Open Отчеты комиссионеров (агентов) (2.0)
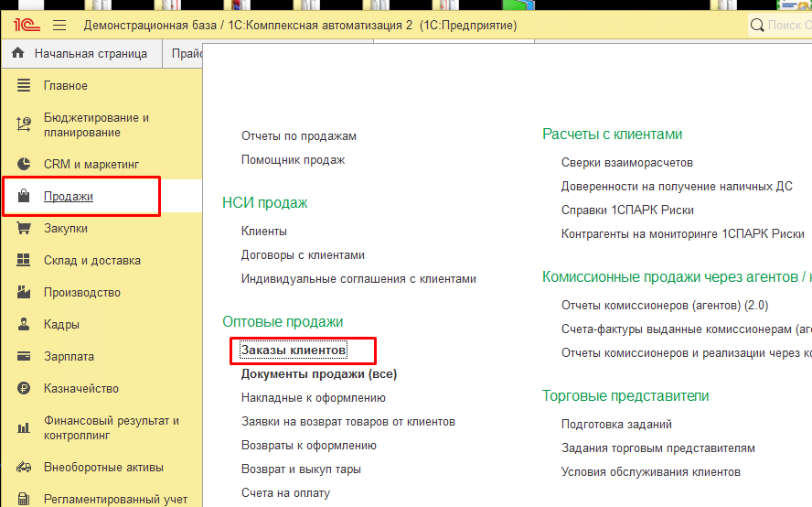 (x=665, y=306)
